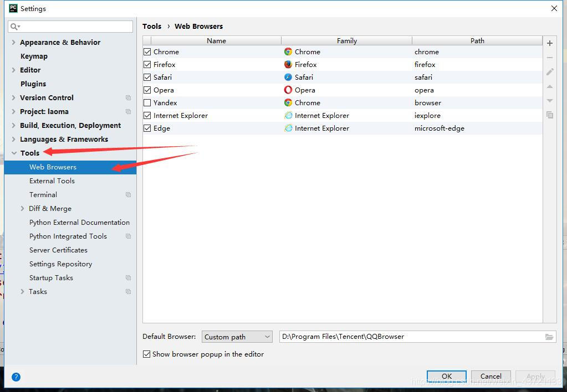Expand Languages & Frameworks section
This screenshot has height=392, width=567.
(x=13, y=139)
